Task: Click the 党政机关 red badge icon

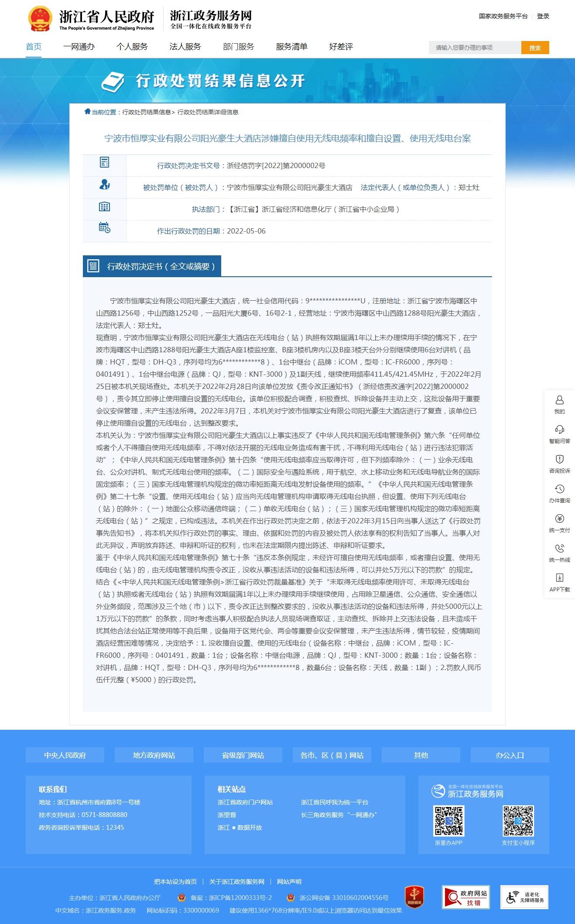Action: tap(414, 897)
